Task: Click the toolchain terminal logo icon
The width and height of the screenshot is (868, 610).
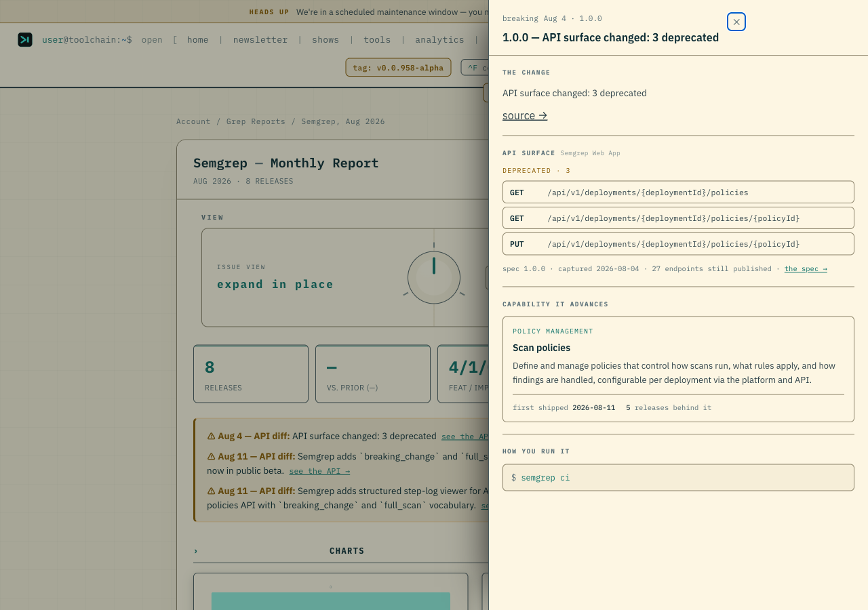Action: pyautogui.click(x=25, y=39)
